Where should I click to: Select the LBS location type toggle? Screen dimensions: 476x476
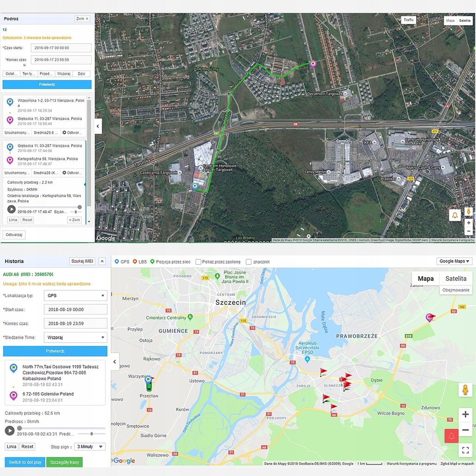[x=139, y=262]
